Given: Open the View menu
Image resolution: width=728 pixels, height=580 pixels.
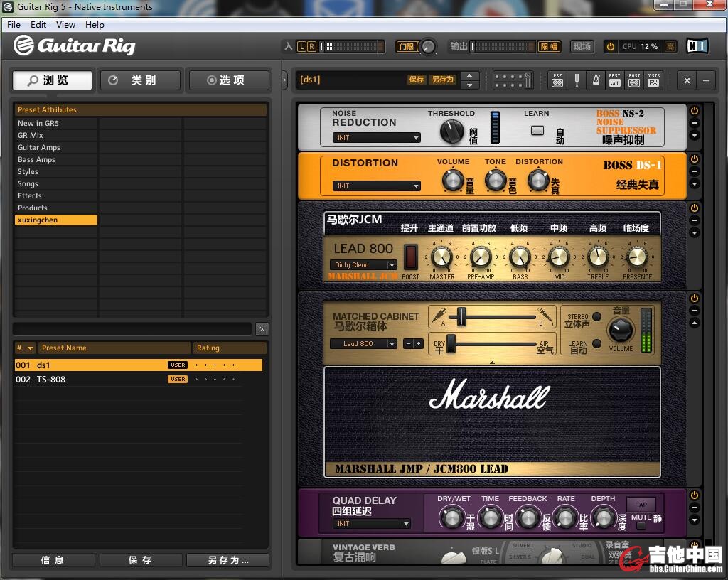Looking at the screenshot, I should click(65, 25).
